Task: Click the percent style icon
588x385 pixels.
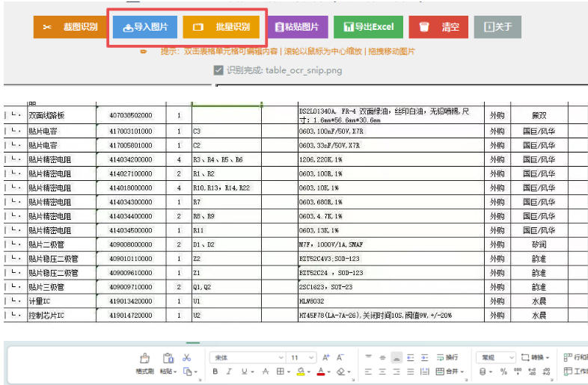Action: pyautogui.click(x=503, y=372)
